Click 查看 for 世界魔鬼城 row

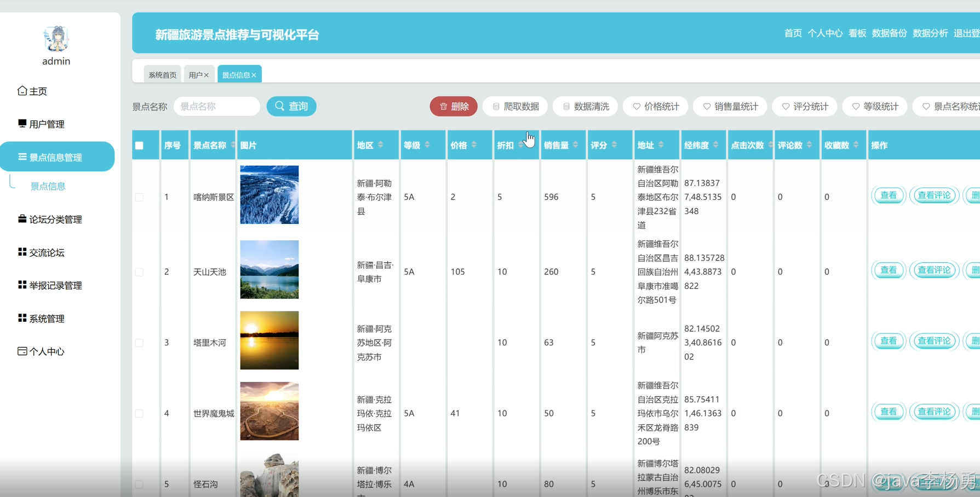[889, 412]
